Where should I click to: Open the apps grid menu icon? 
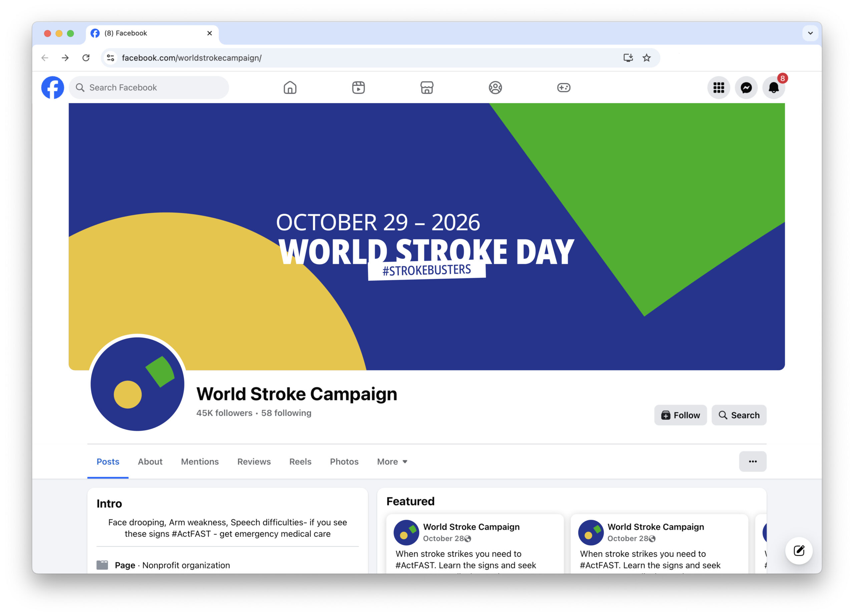click(719, 87)
